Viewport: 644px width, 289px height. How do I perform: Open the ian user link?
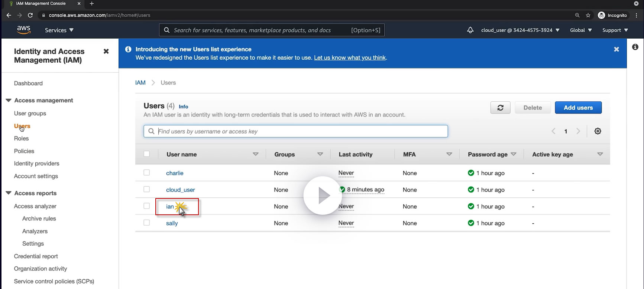point(170,207)
